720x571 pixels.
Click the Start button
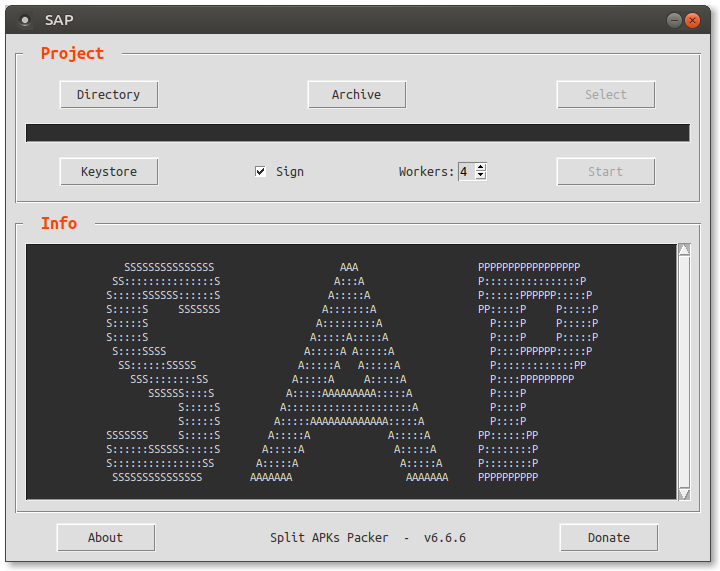(x=606, y=172)
